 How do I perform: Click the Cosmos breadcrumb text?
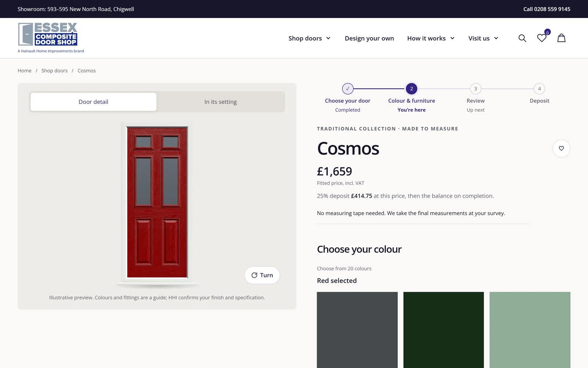click(x=86, y=71)
